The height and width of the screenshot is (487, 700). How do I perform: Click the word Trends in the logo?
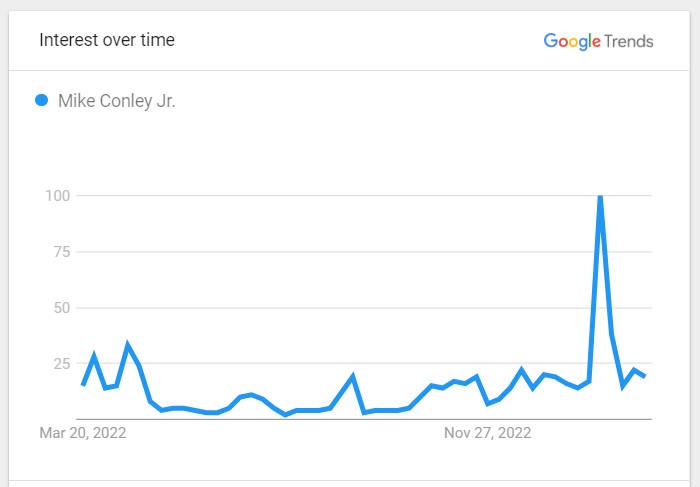tap(629, 42)
